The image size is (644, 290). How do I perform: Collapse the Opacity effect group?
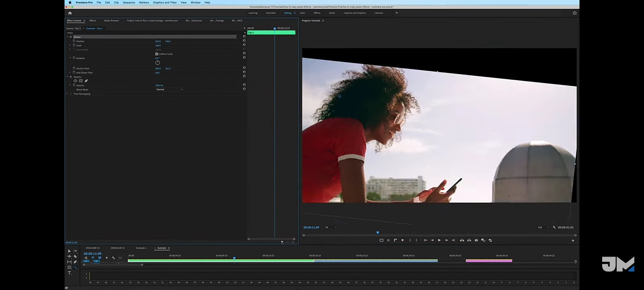(67, 77)
